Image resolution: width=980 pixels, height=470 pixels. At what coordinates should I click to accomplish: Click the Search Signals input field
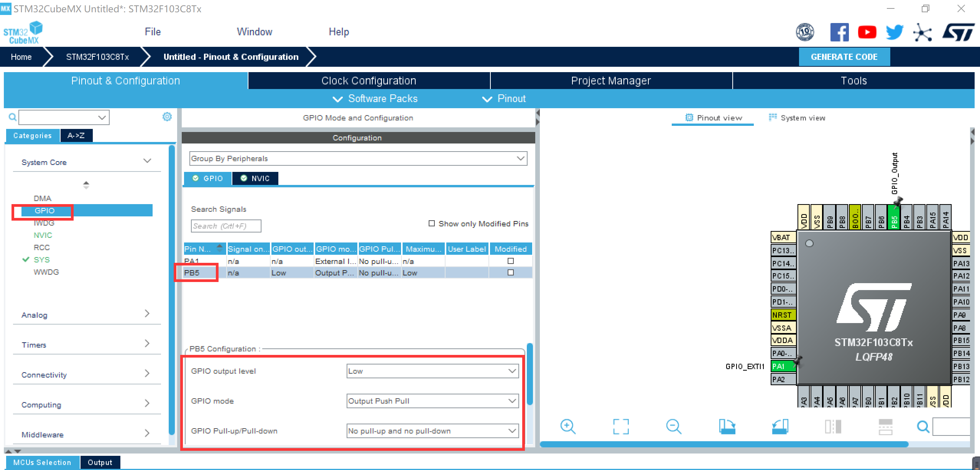[226, 226]
